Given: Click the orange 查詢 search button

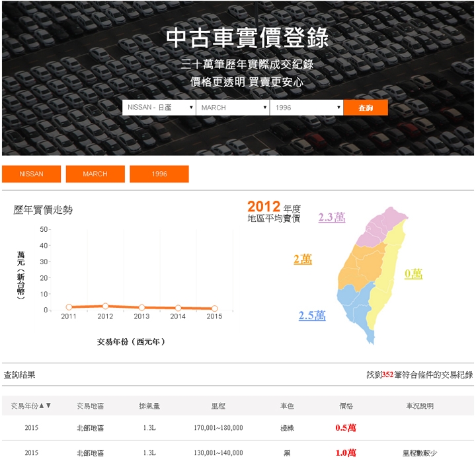Looking at the screenshot, I should pyautogui.click(x=366, y=108).
